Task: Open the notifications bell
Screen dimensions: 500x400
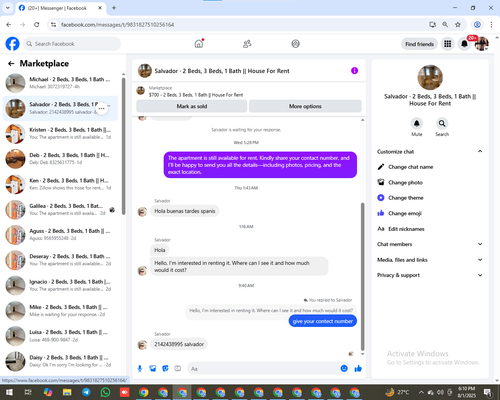Action: 464,44
